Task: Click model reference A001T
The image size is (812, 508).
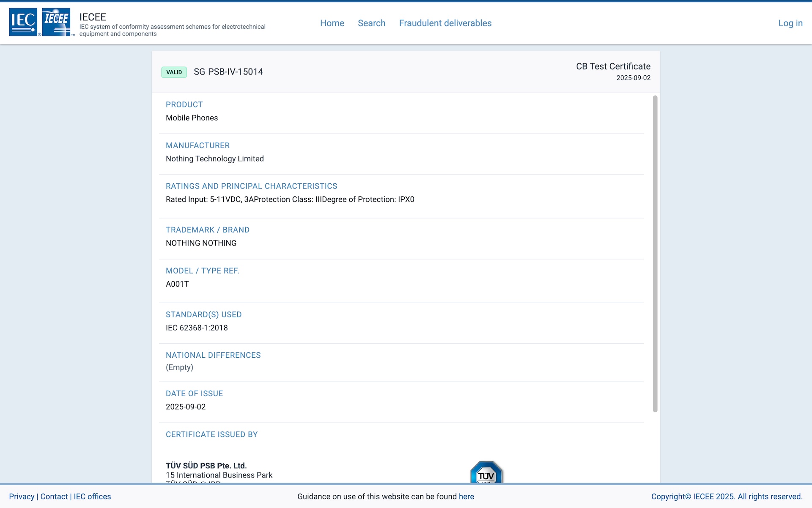Action: (x=177, y=284)
